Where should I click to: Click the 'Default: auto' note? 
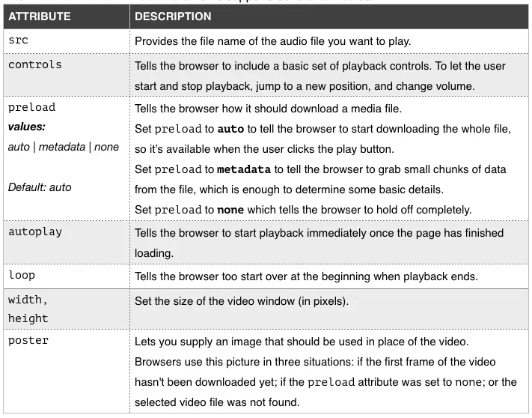click(40, 187)
